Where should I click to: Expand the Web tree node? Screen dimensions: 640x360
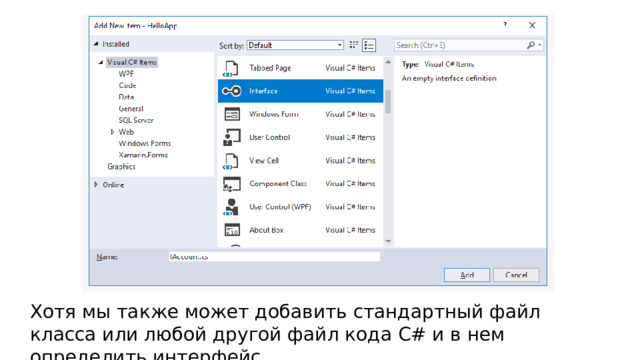[x=112, y=132]
